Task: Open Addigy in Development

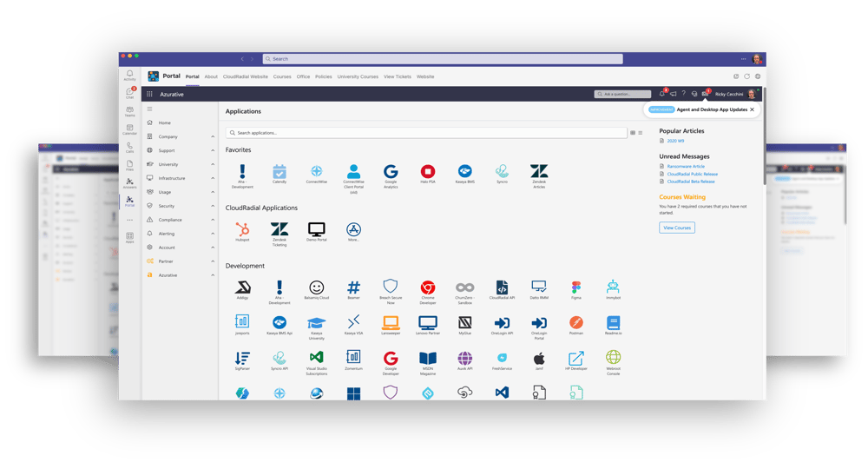Action: tap(242, 289)
